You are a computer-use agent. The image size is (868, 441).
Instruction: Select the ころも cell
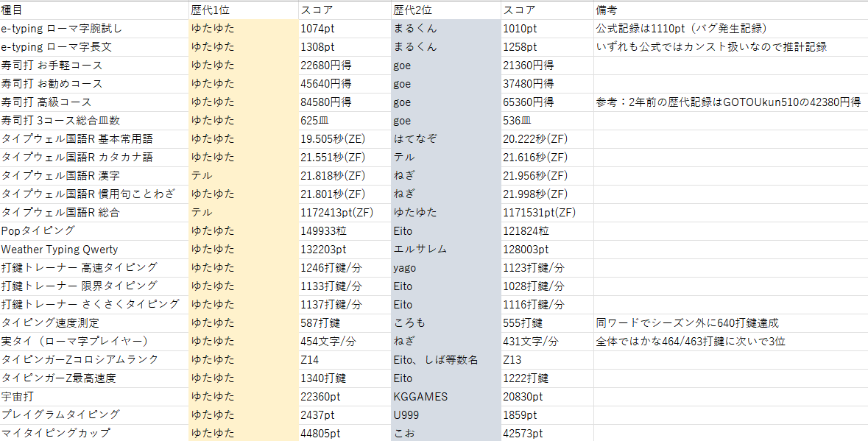(x=445, y=322)
